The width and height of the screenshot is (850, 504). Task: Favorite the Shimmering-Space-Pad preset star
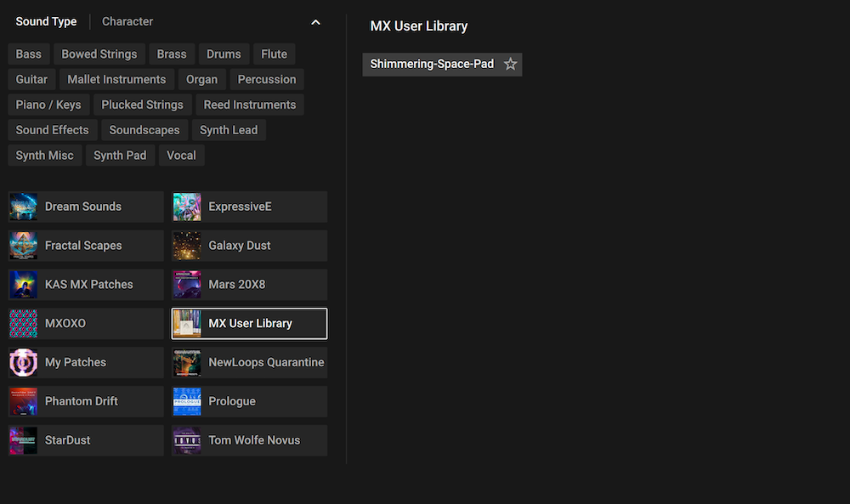pos(510,64)
